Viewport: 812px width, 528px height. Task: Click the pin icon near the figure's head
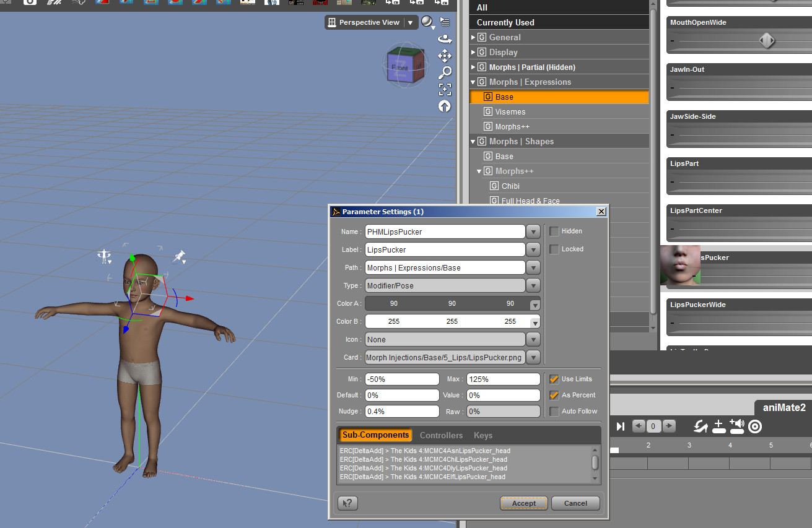pos(180,256)
